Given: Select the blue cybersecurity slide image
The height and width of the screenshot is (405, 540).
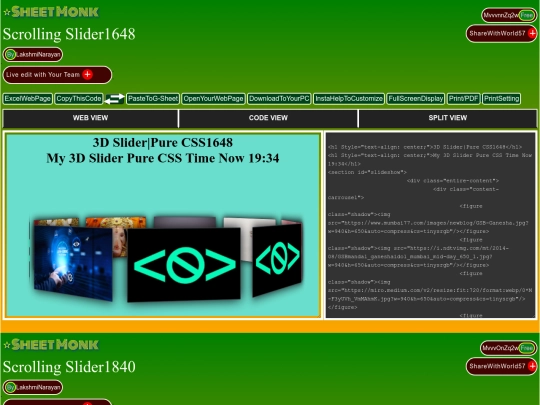Looking at the screenshot, I should click(x=73, y=263).
